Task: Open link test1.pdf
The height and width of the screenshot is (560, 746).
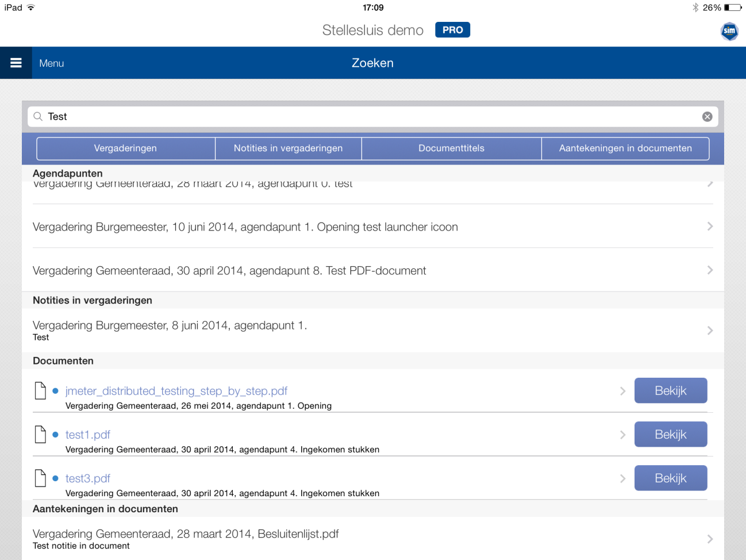Action: [x=88, y=435]
